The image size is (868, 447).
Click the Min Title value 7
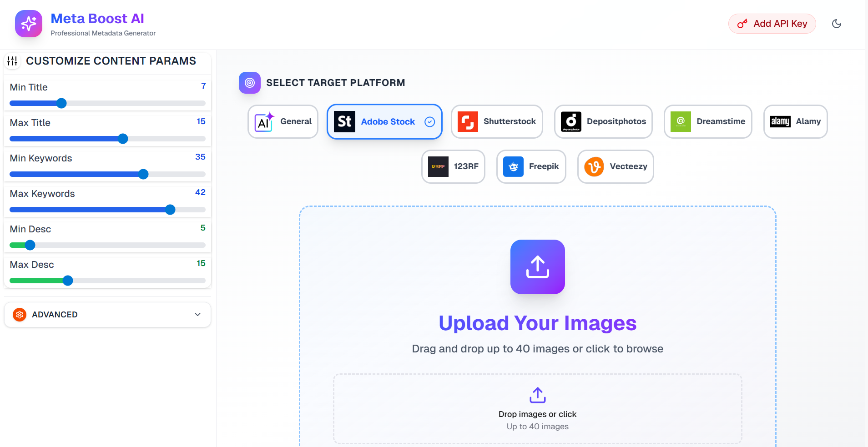[203, 86]
